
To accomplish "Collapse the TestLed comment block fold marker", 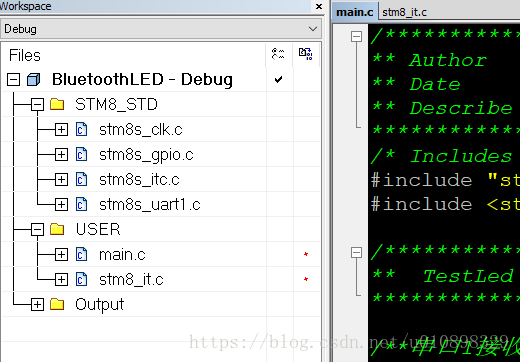I will (356, 252).
